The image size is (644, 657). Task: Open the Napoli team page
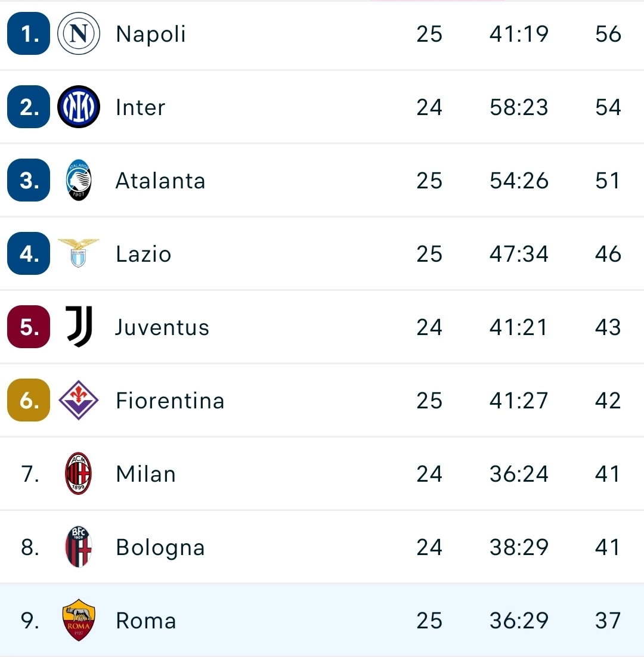point(150,34)
